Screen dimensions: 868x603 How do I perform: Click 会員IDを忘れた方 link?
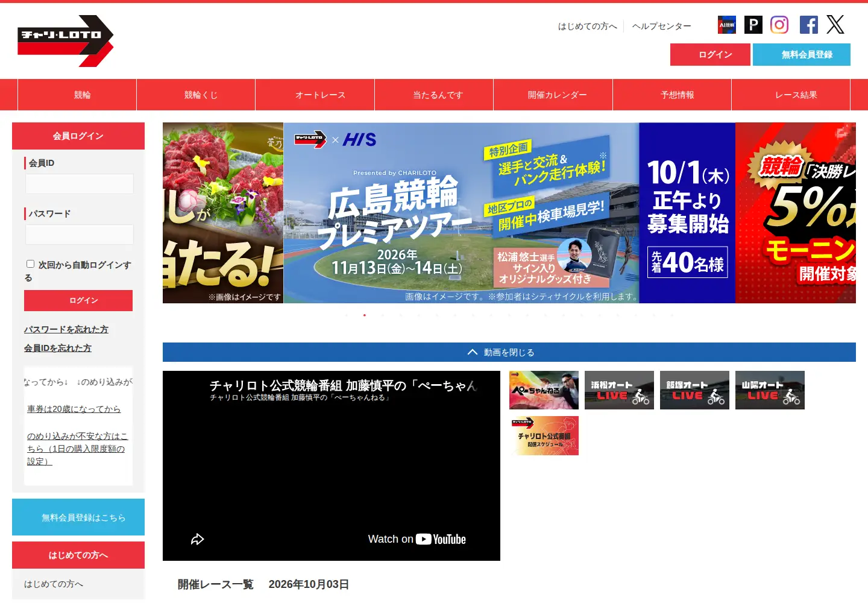click(58, 348)
